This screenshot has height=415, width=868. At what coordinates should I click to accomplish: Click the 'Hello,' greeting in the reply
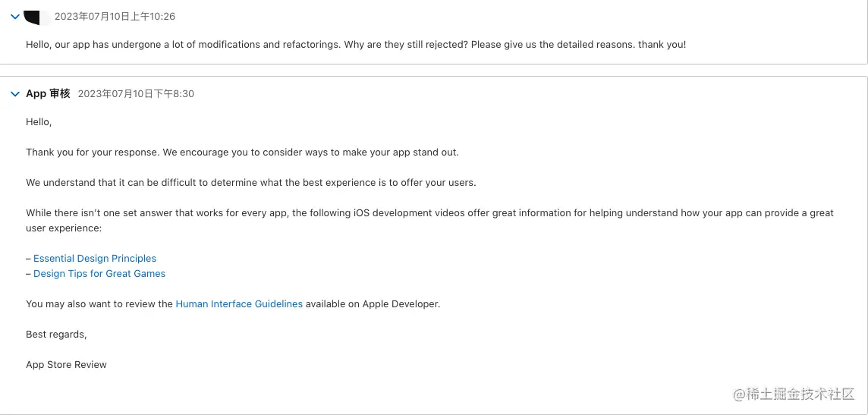point(39,121)
